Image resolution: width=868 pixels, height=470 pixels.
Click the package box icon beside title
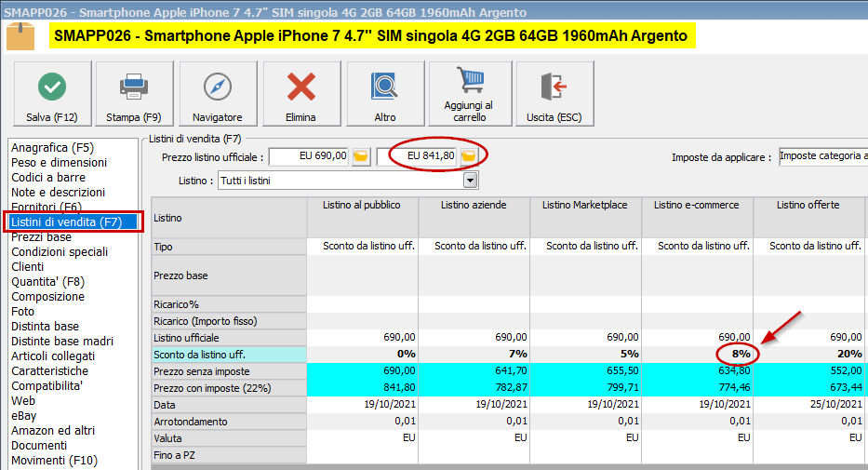click(20, 36)
